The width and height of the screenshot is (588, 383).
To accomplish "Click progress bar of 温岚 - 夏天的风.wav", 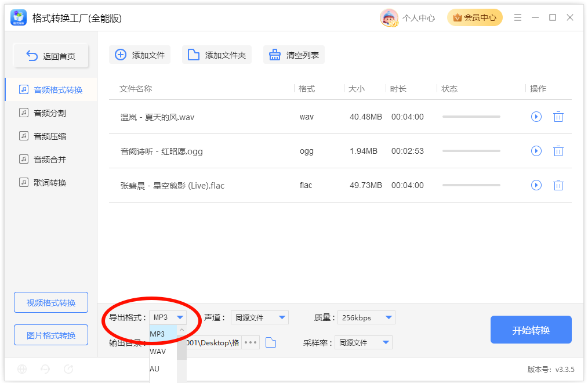I will (x=471, y=117).
